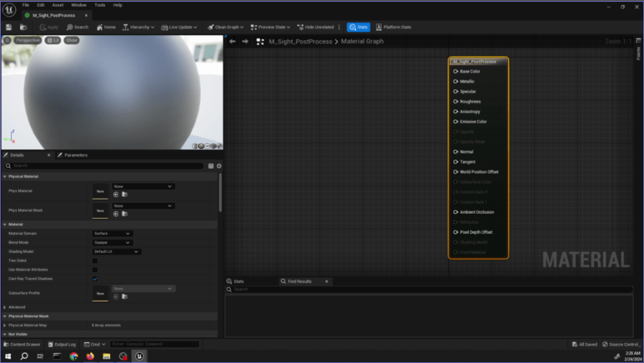This screenshot has height=363, width=644.
Task: Open the viewport options hamburger menu
Action: (7, 40)
